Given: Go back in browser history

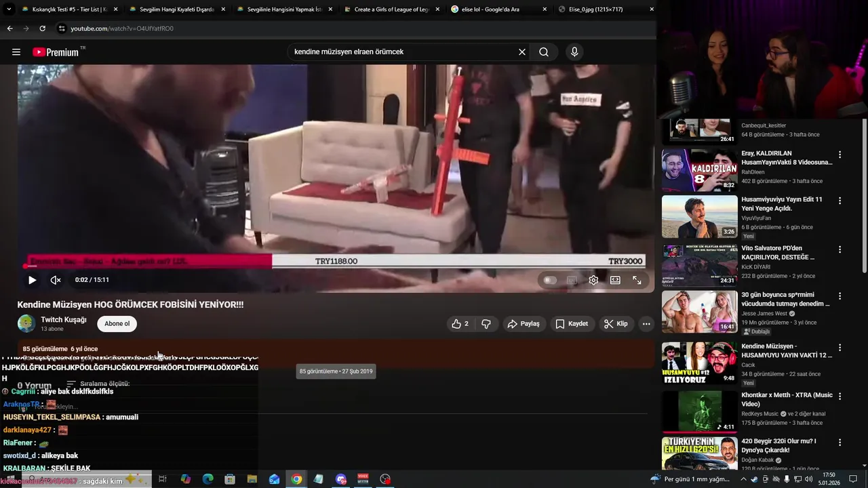Looking at the screenshot, I should tap(9, 28).
